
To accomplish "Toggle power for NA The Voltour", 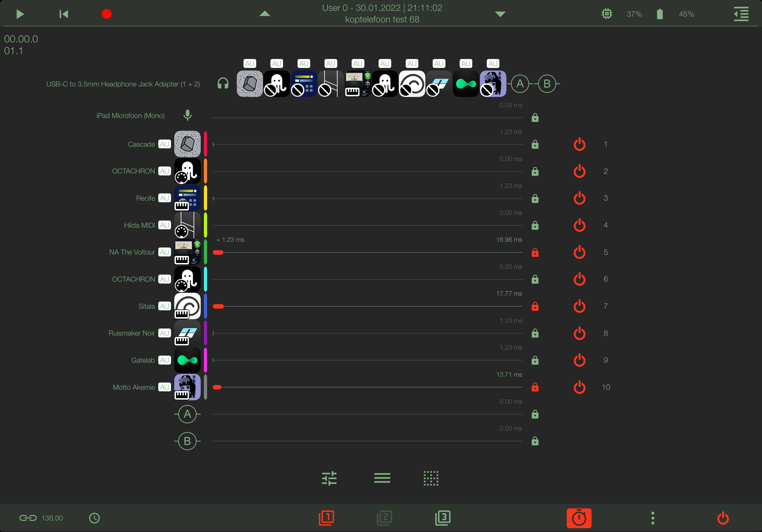I will click(579, 252).
